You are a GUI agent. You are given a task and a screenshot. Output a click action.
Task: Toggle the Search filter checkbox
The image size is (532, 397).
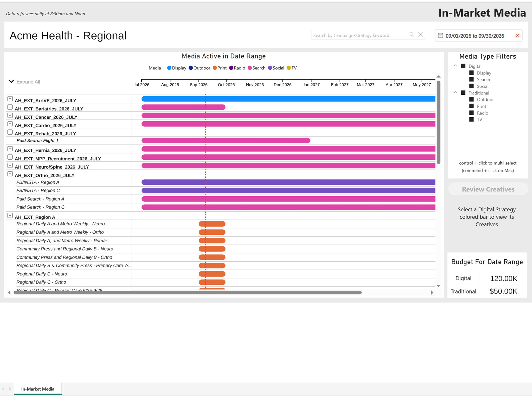click(x=471, y=79)
